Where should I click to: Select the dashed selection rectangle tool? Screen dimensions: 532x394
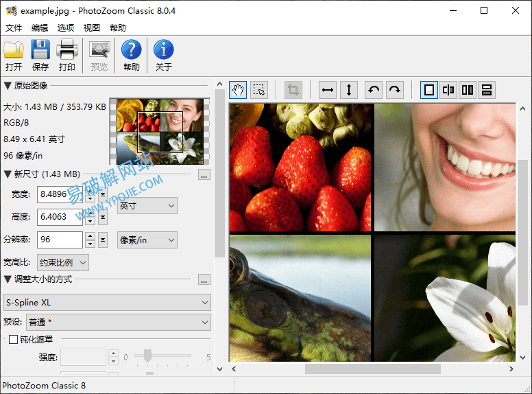(259, 90)
